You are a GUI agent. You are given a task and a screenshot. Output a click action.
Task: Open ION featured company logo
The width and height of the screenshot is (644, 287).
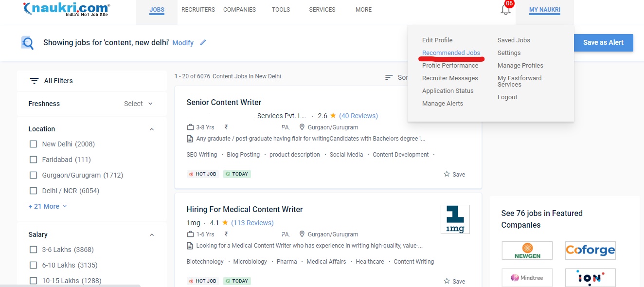pos(590,278)
